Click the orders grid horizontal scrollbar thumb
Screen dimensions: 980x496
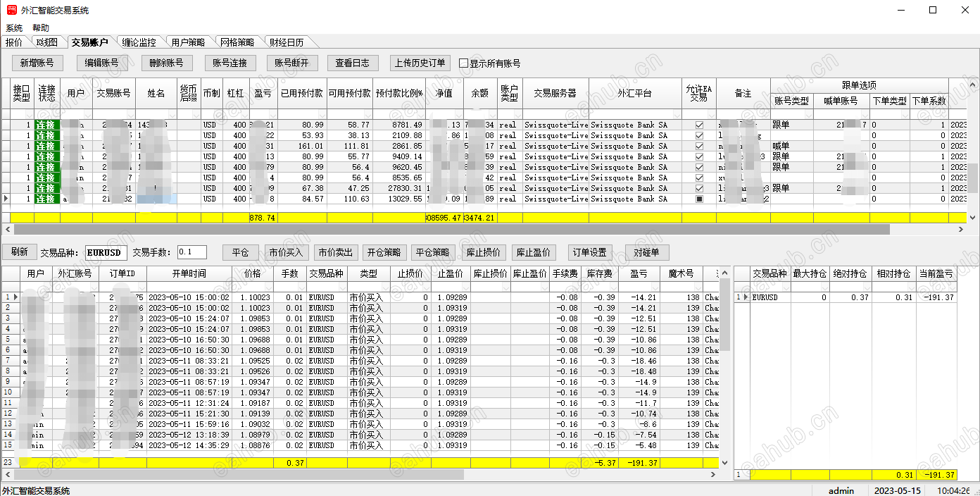coord(239,475)
